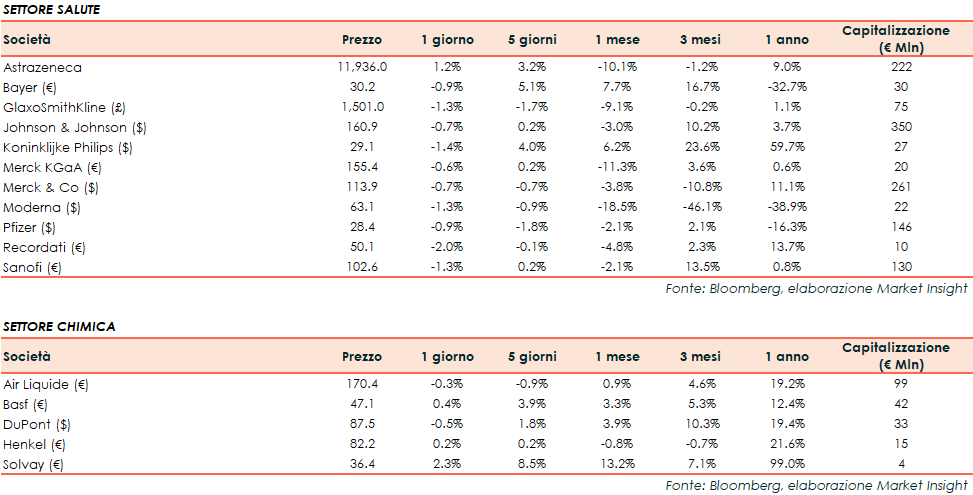Select Bayer's 1 anno value -32.7%
The height and width of the screenshot is (495, 973).
pos(783,87)
